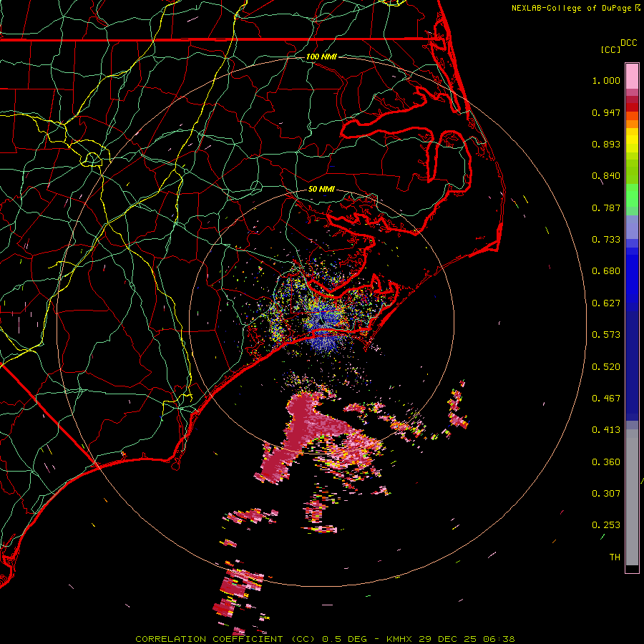
Task: Select the 0.520 value on the color scale
Action: (606, 367)
